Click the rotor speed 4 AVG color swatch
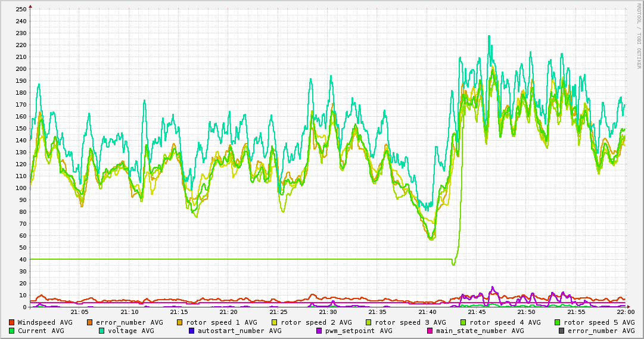 tap(463, 322)
